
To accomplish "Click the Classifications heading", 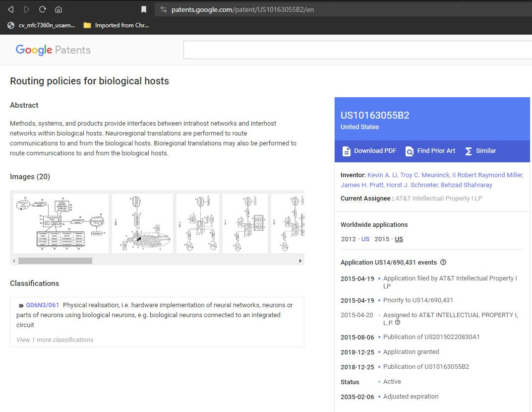I will [34, 283].
